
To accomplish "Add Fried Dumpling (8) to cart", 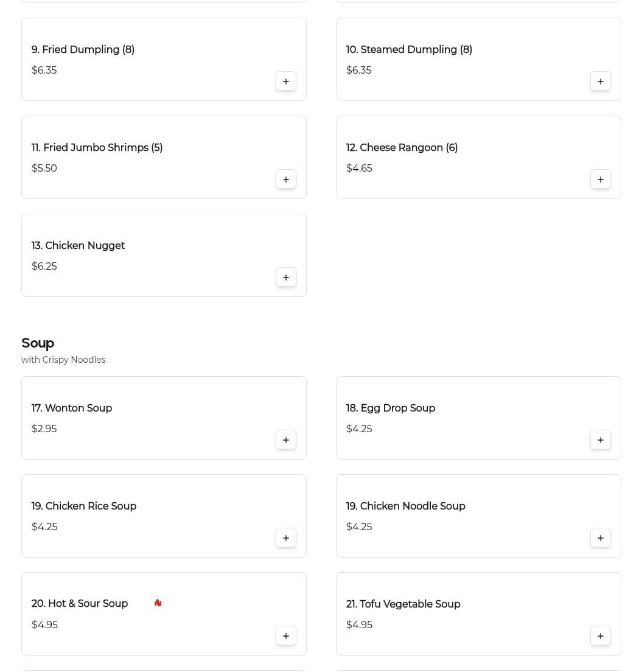I will (x=285, y=82).
